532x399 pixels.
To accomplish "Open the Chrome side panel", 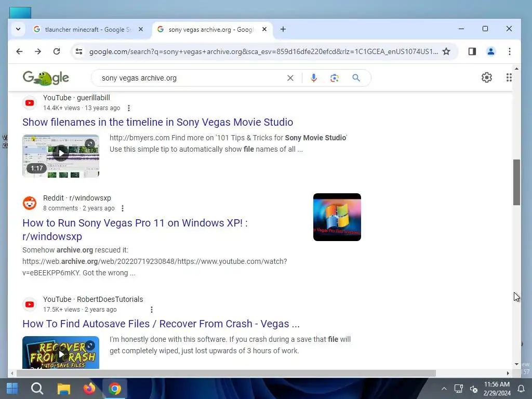I will click(x=472, y=51).
